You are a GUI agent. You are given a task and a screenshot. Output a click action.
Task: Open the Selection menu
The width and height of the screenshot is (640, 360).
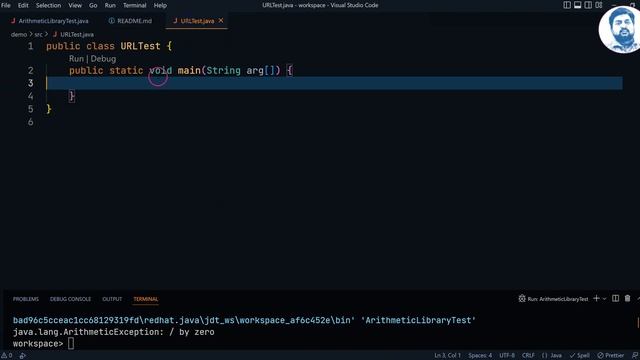pyautogui.click(x=48, y=5)
